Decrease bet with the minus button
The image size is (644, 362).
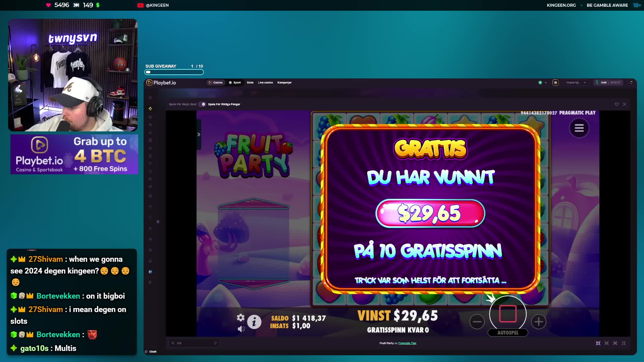[477, 322]
